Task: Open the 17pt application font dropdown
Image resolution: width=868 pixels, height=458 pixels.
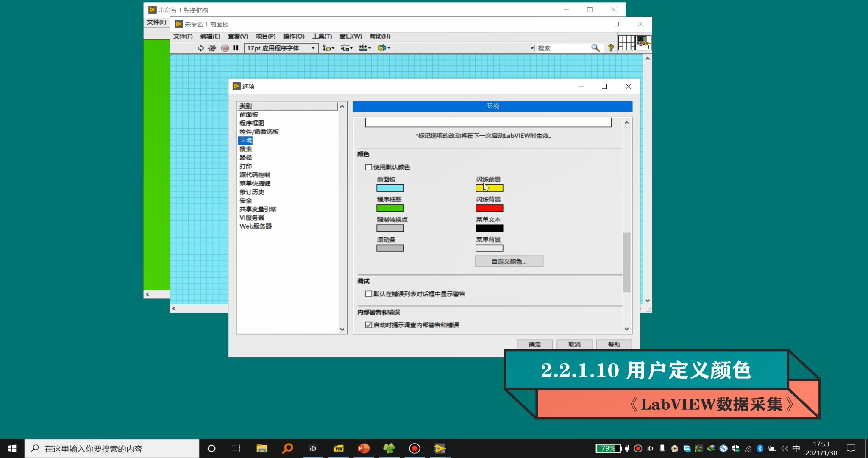Action: (x=281, y=48)
